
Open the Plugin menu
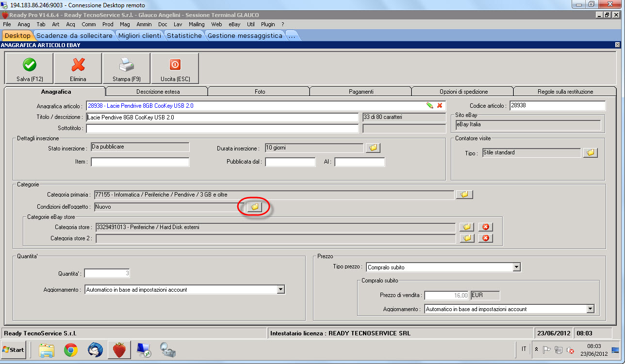pyautogui.click(x=268, y=24)
